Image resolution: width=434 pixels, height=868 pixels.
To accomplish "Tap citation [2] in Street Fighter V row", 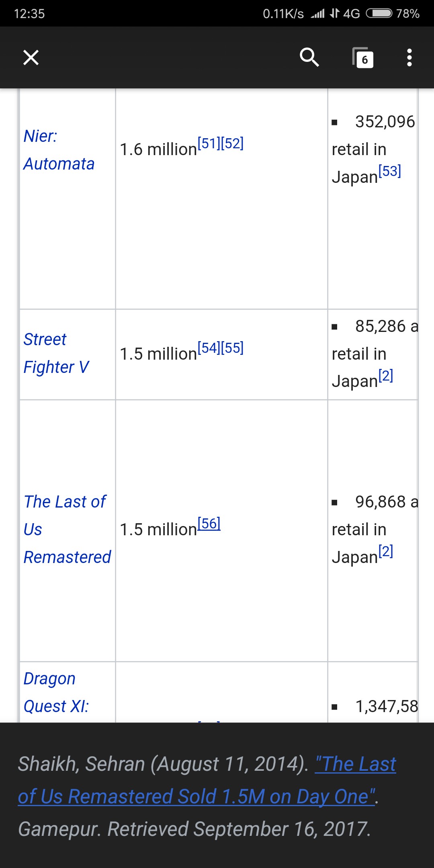I will 386,376.
